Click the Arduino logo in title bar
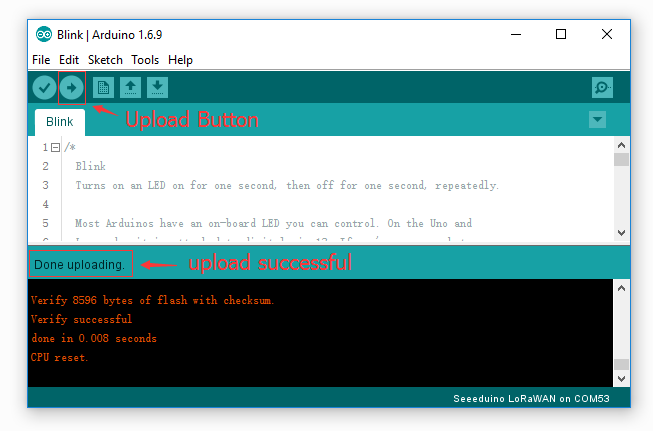Viewport: 653px width, 431px height. tap(44, 35)
